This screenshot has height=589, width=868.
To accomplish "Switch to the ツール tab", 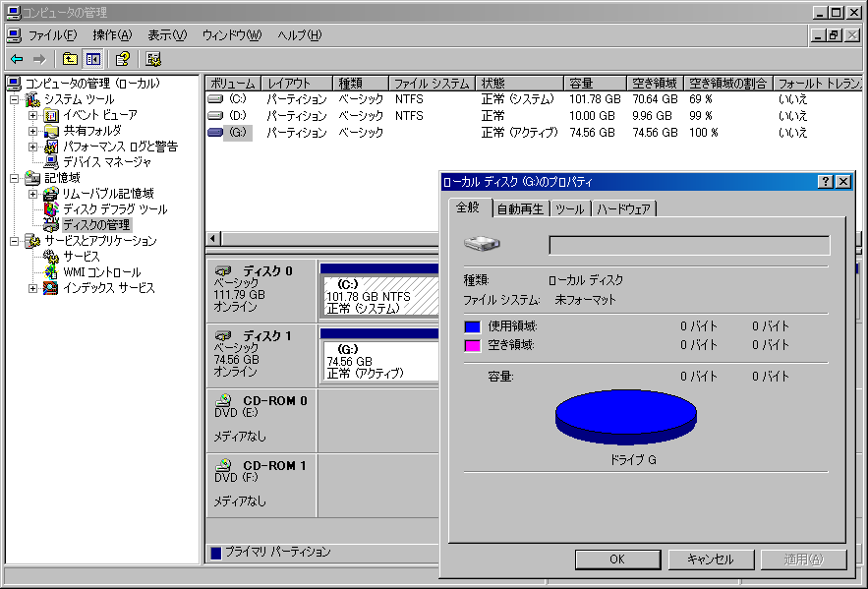I will pos(569,208).
